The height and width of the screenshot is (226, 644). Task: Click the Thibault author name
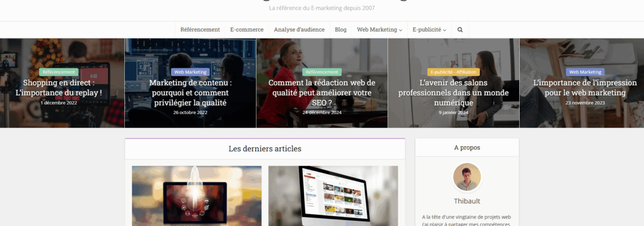pos(467,201)
